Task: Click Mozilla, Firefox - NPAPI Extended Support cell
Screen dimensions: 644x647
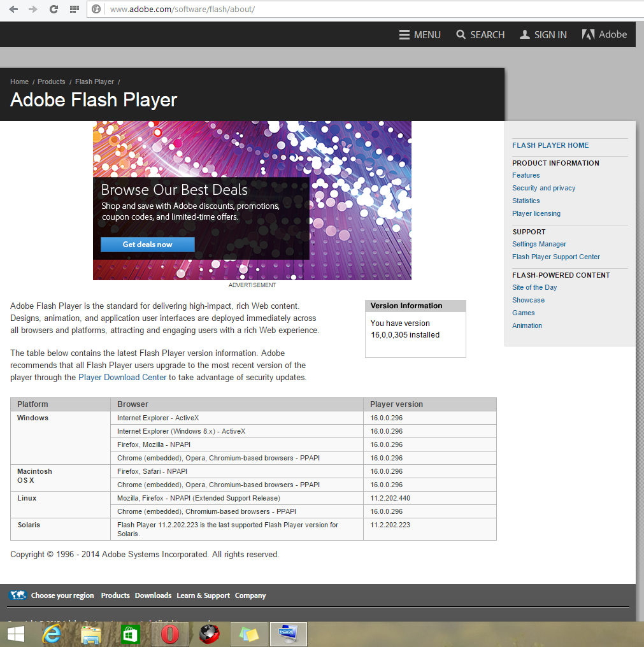Action: (x=237, y=498)
